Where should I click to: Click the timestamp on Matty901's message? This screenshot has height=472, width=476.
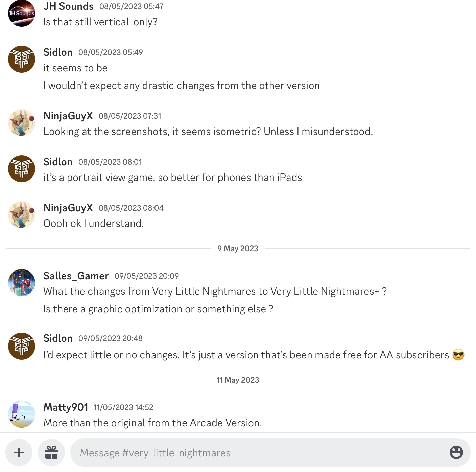click(123, 407)
